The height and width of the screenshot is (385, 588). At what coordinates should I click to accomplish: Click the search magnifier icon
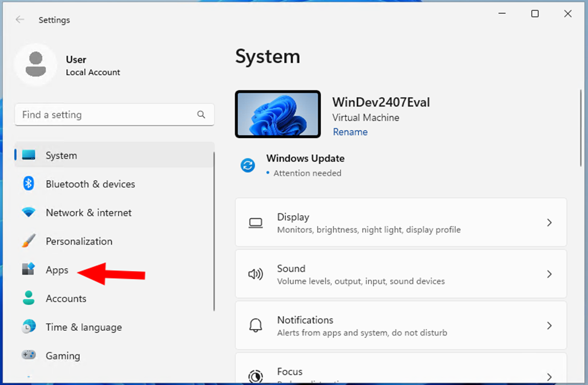pyautogui.click(x=201, y=114)
